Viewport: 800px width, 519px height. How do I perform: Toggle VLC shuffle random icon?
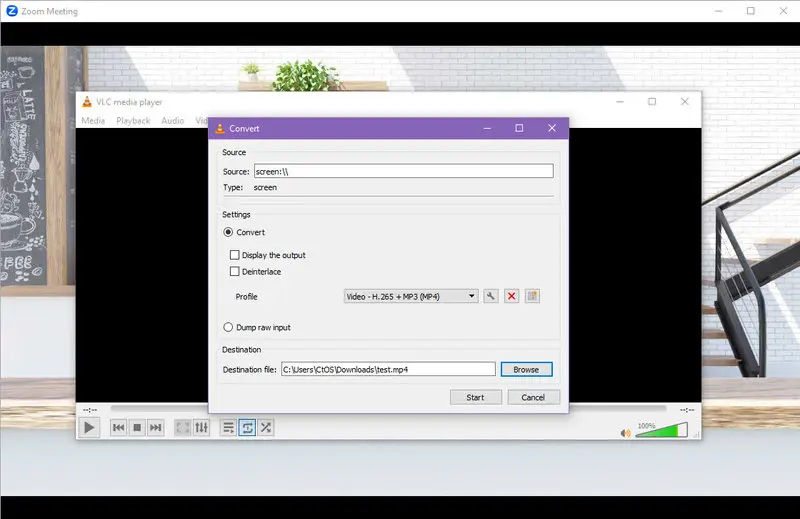266,427
